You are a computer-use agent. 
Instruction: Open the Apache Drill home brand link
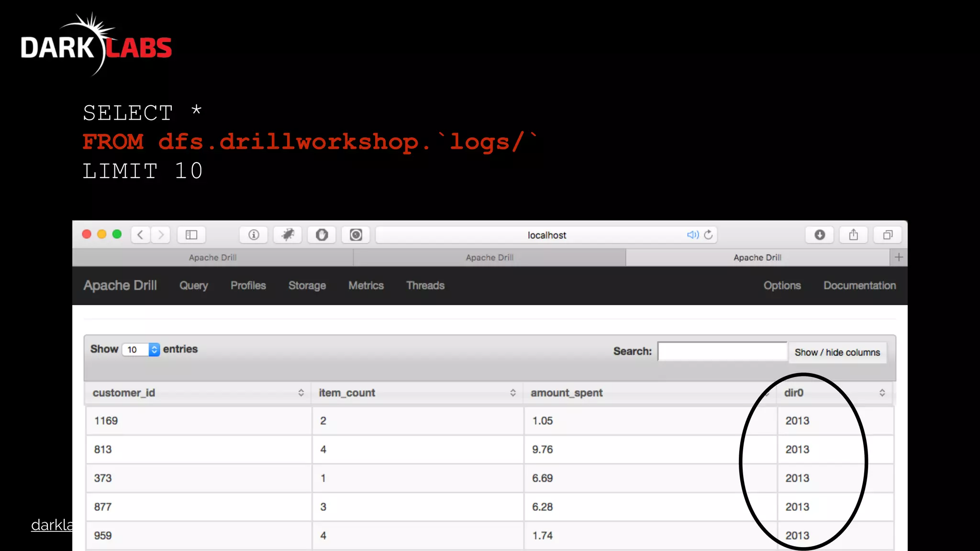tap(120, 286)
